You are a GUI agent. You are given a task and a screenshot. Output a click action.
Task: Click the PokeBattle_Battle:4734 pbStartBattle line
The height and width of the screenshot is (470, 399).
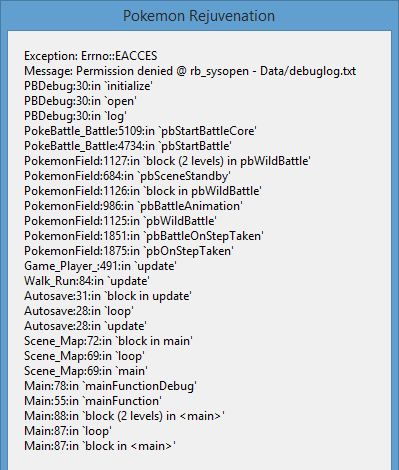click(128, 146)
